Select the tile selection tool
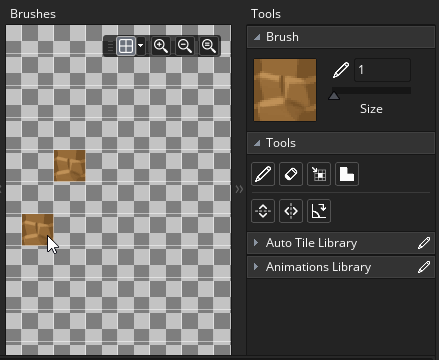 [319, 174]
